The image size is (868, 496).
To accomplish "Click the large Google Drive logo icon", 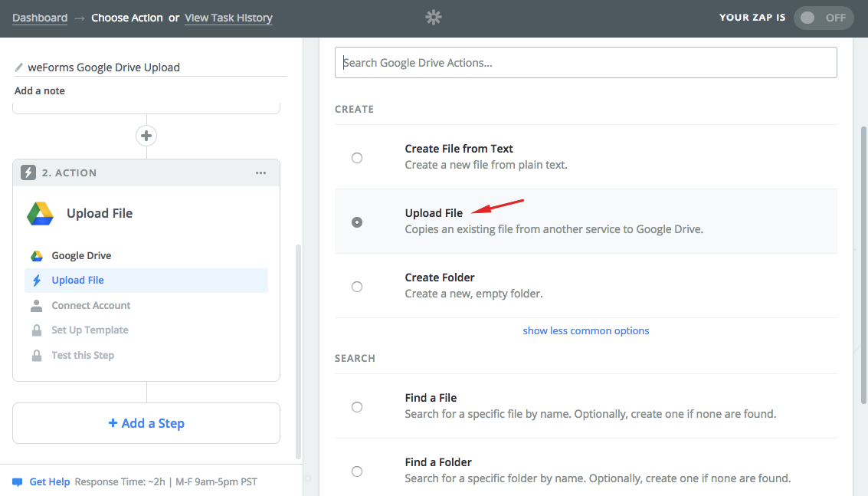I will pyautogui.click(x=41, y=214).
